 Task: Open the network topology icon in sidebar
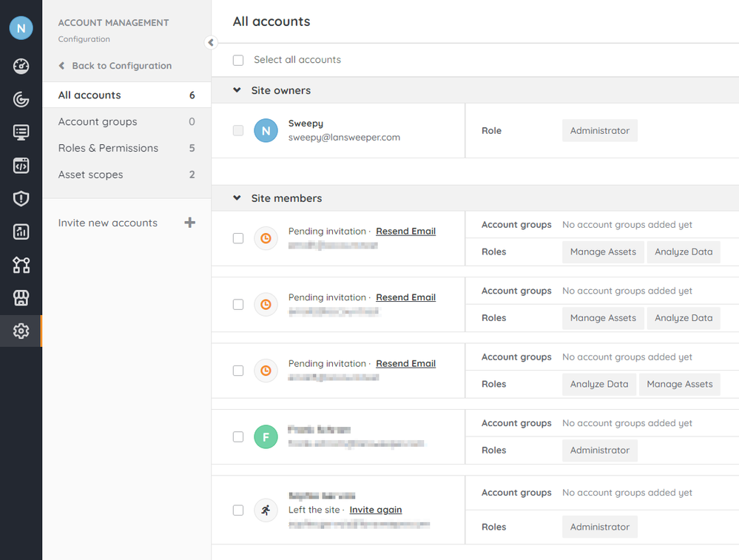pos(21,265)
